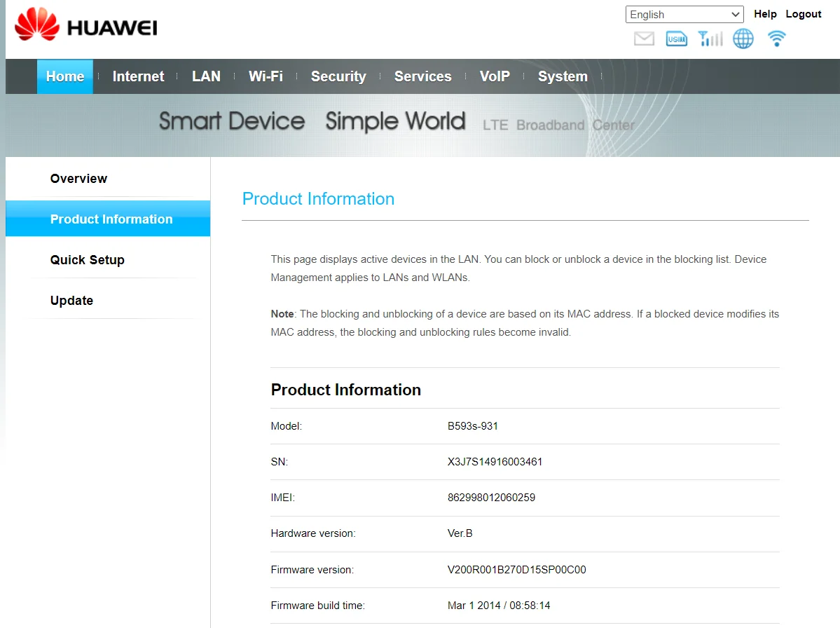Switch to the Wi-Fi tab
Screen dimensions: 840x628
point(266,76)
